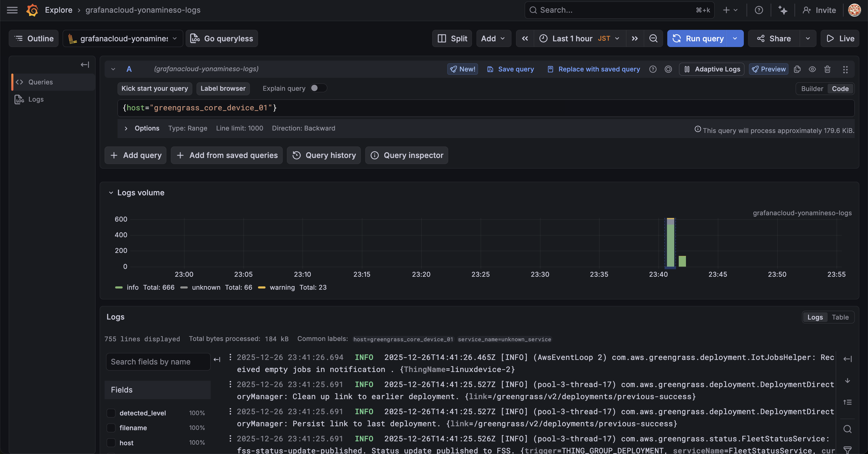Viewport: 868px width, 454px height.
Task: Focus the Search fields by name input
Action: click(x=158, y=362)
